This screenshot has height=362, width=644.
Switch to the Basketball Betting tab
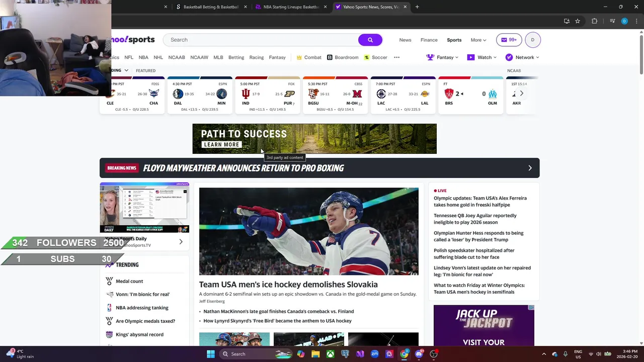pos(211,7)
